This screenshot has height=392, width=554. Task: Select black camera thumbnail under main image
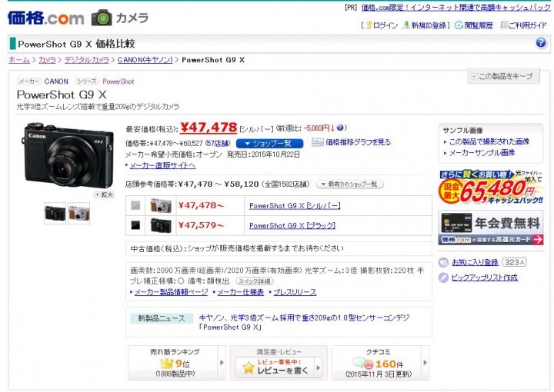coord(55,214)
